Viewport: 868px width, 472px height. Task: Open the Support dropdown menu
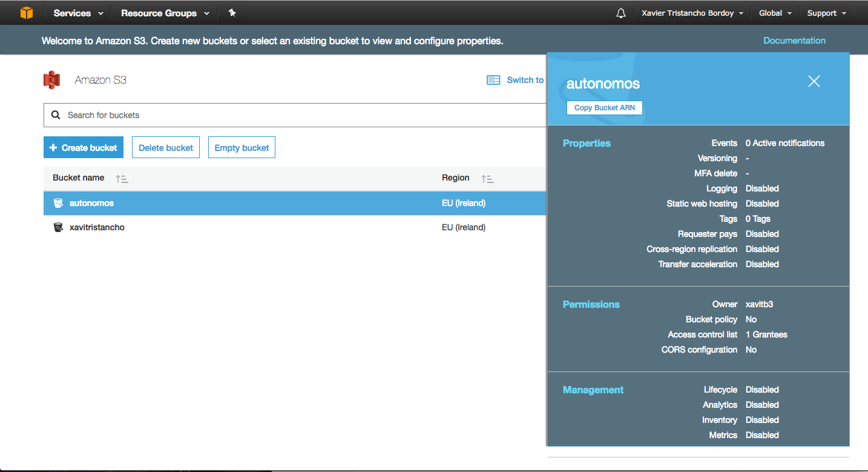click(827, 13)
